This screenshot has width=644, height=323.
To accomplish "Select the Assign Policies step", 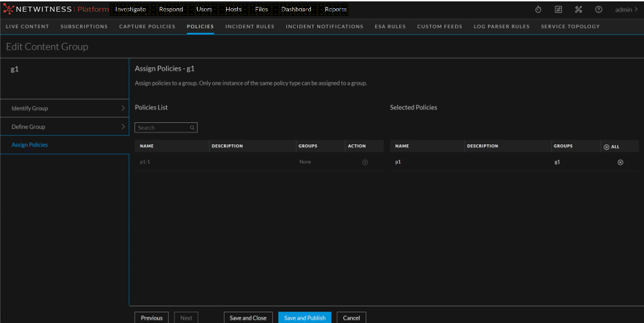I will click(x=30, y=145).
